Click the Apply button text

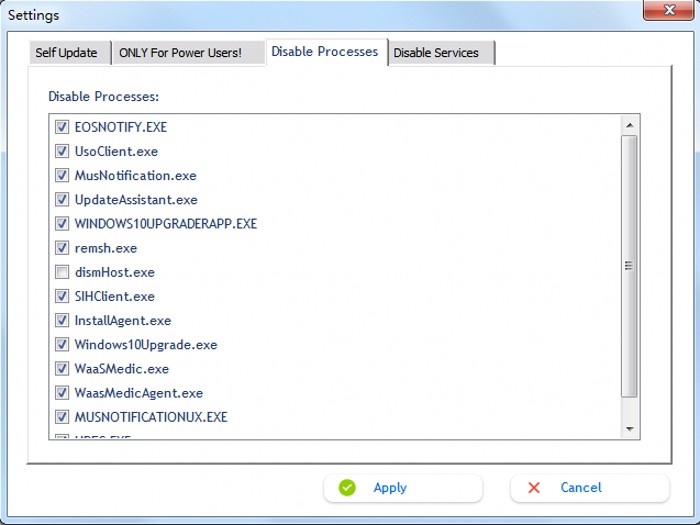click(390, 488)
